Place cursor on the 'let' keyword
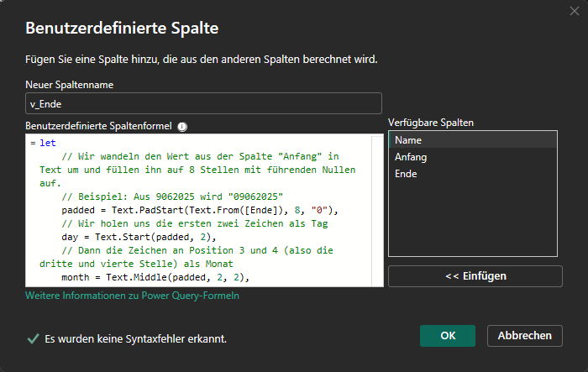This screenshot has width=588, height=372. (x=48, y=143)
